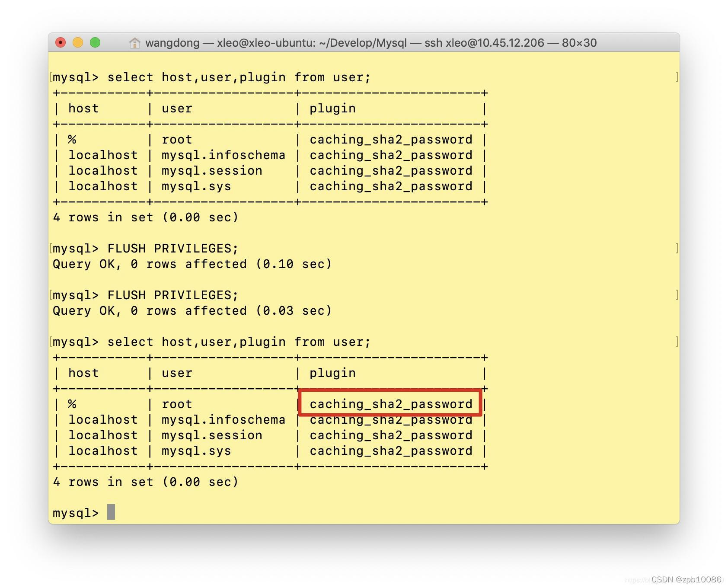Click 'Query OK' line showing 0.03 sec

pos(192,311)
